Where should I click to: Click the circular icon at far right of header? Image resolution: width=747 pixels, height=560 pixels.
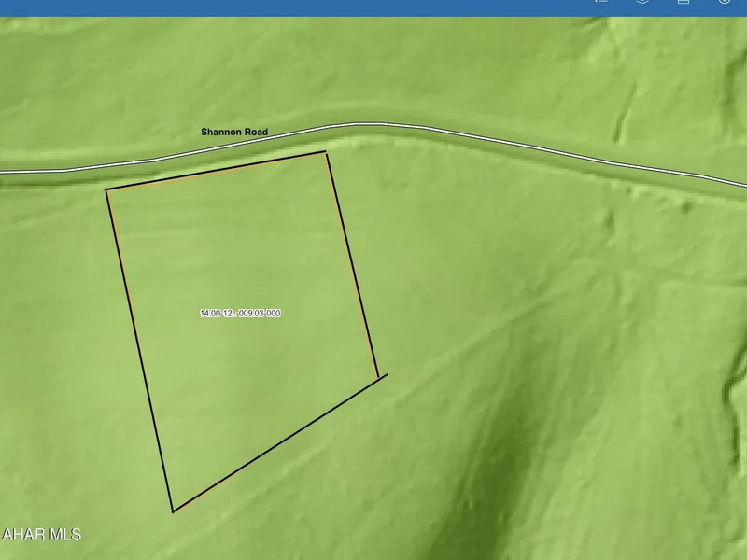pyautogui.click(x=724, y=3)
